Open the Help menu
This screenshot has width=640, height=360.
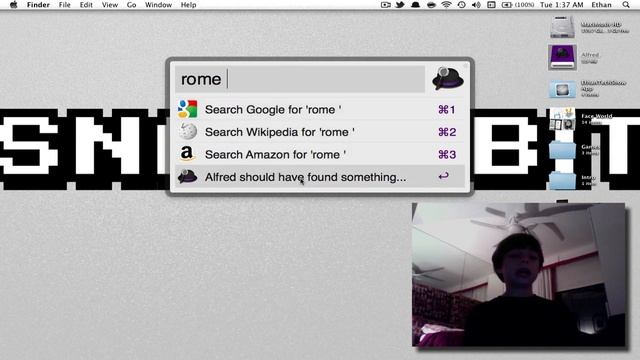coord(188,5)
